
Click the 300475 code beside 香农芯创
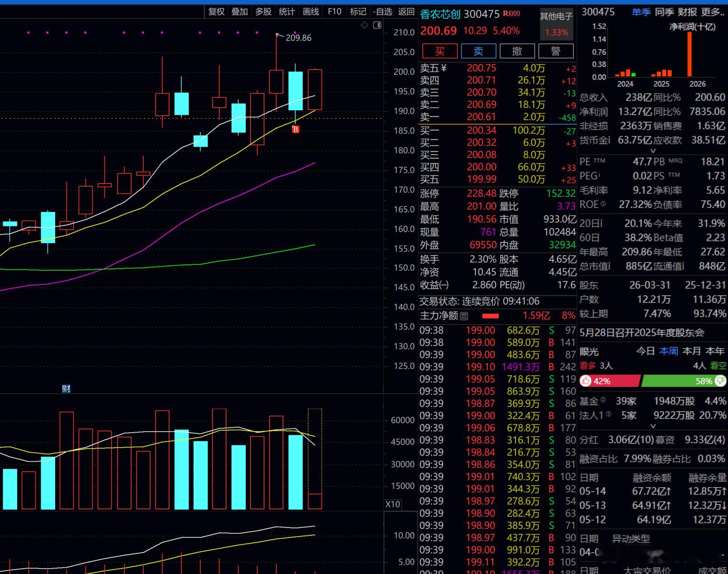[x=482, y=14]
